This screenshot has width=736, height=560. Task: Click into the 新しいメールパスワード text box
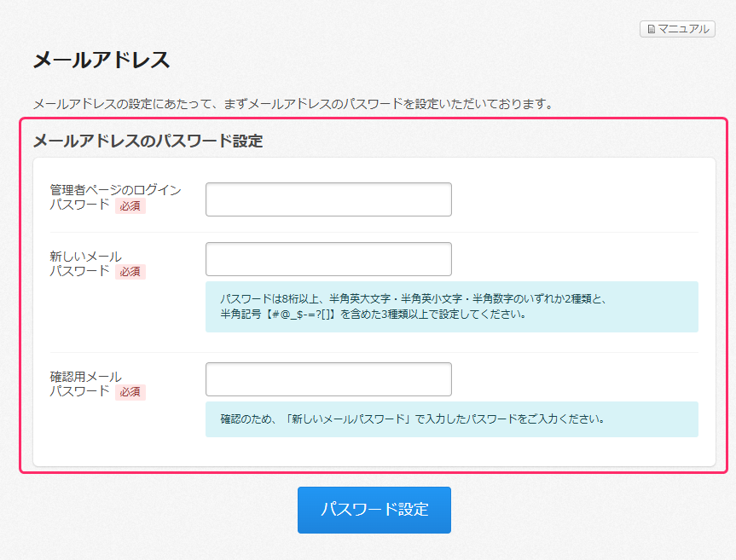coord(328,259)
